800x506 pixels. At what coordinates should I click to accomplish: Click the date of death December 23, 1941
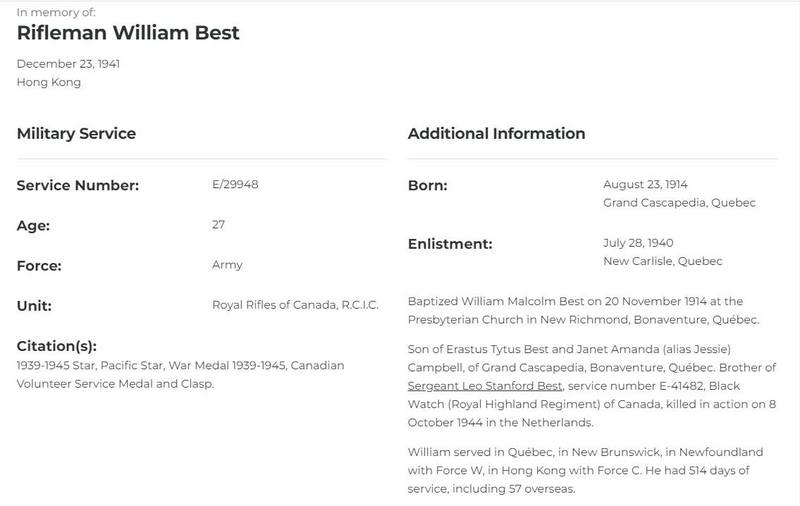(x=68, y=64)
